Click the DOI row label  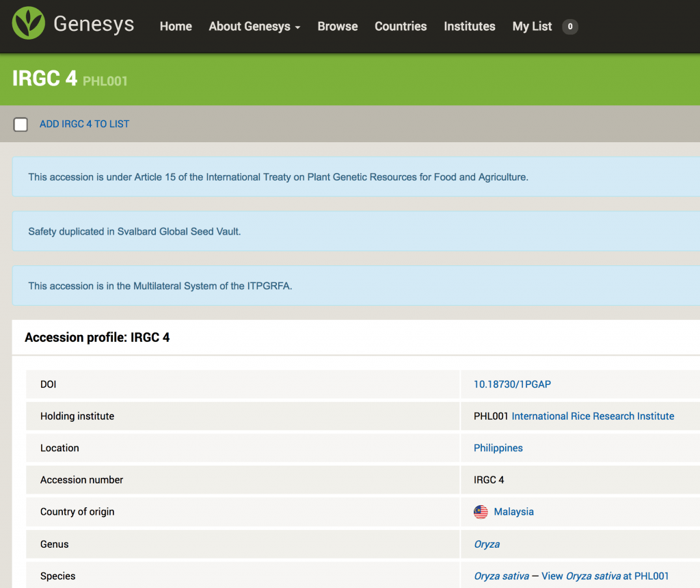[x=49, y=384]
